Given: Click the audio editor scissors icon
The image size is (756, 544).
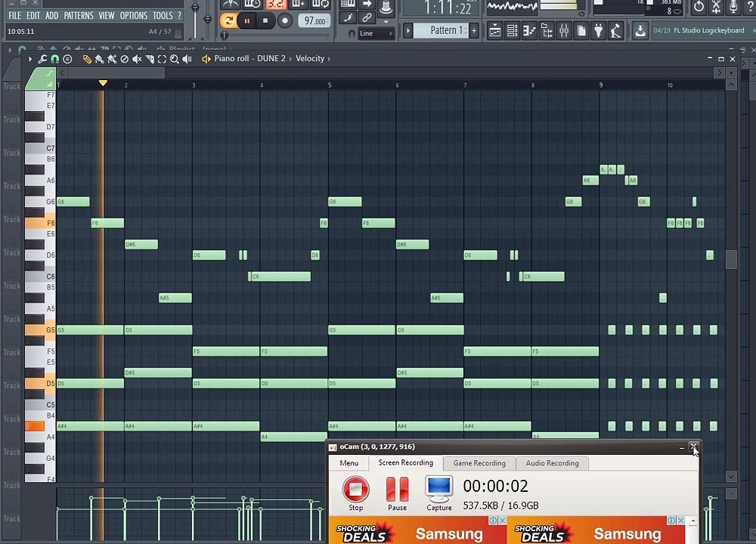Looking at the screenshot, I should pyautogui.click(x=717, y=7).
